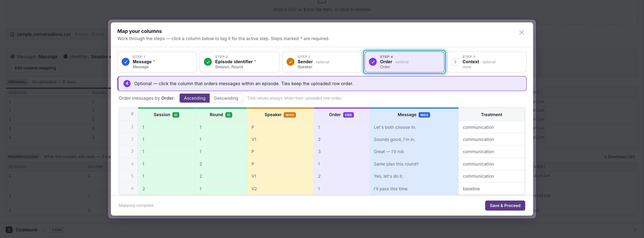
Task: Click the "I'll pass this time." message
Action: pyautogui.click(x=414, y=189)
